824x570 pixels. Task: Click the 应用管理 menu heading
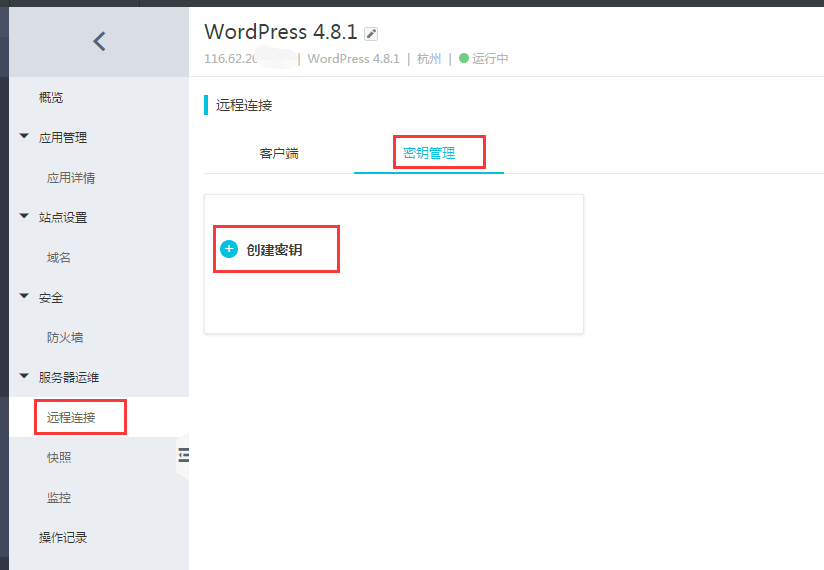63,138
